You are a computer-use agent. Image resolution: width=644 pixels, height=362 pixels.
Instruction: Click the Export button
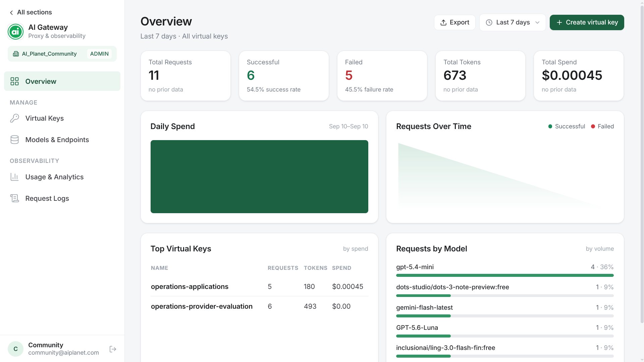[x=454, y=22]
